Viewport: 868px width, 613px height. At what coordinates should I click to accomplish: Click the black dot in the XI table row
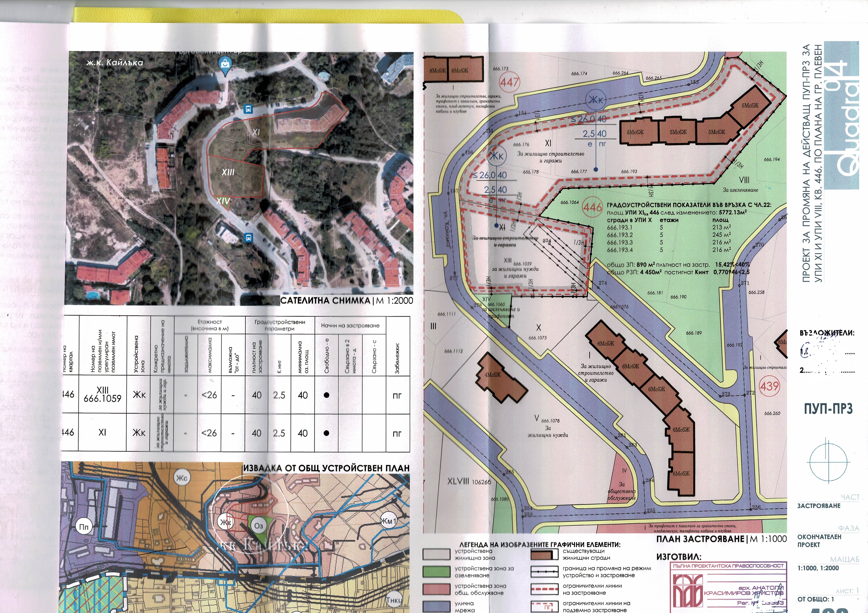[326, 433]
